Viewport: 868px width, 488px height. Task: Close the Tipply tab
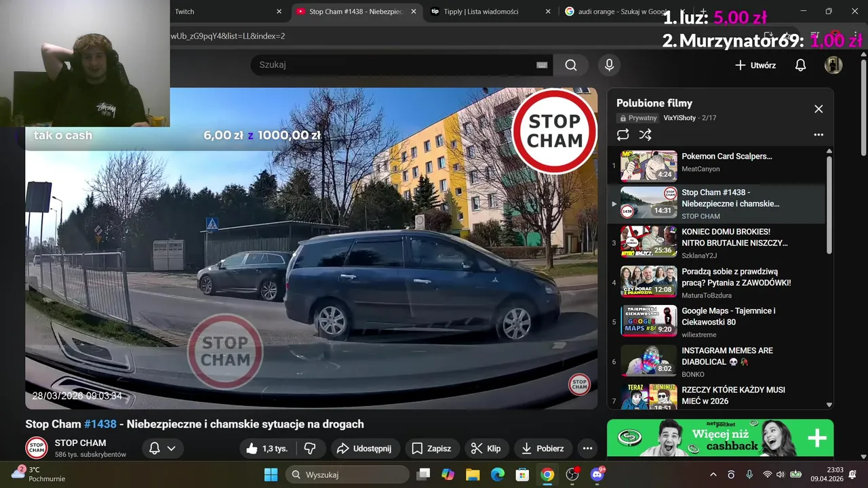coord(548,12)
